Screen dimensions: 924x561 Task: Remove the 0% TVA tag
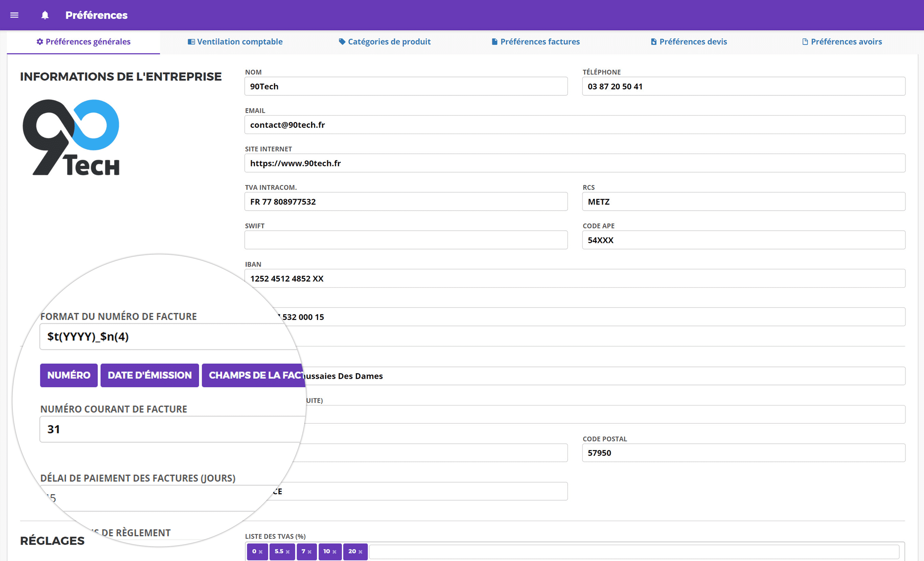click(261, 550)
